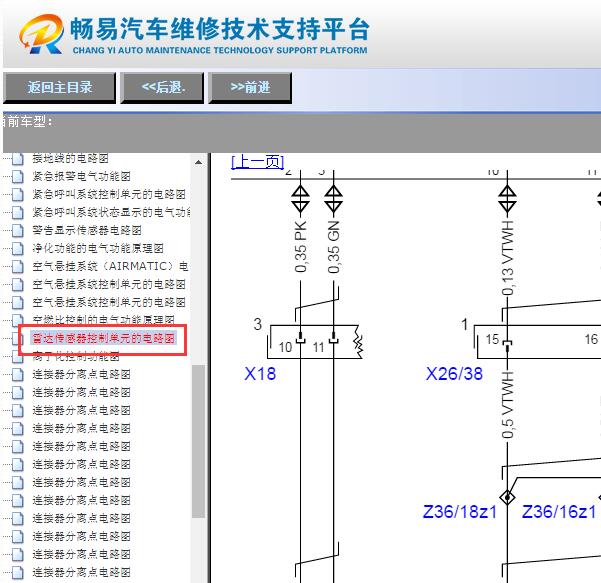Open 接地线的电路图 item at list top
Screen dimensions: 601x583
(x=71, y=158)
